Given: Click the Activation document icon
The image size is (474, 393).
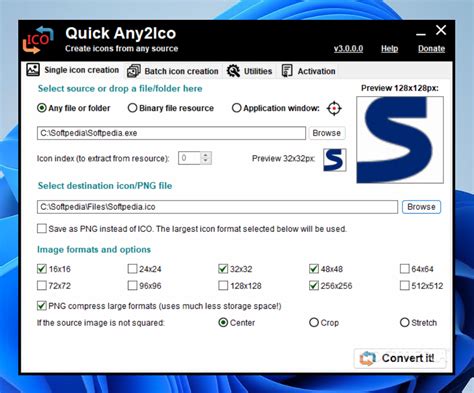Looking at the screenshot, I should (287, 71).
